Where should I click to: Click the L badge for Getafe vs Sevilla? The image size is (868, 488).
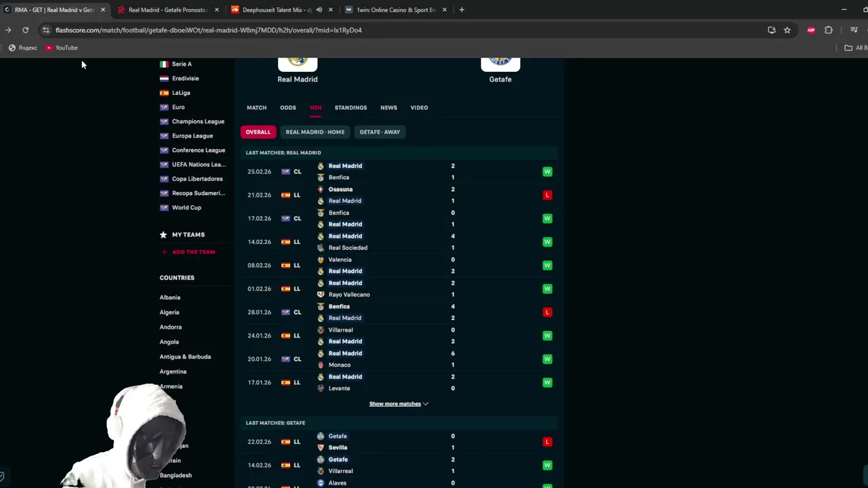point(547,442)
